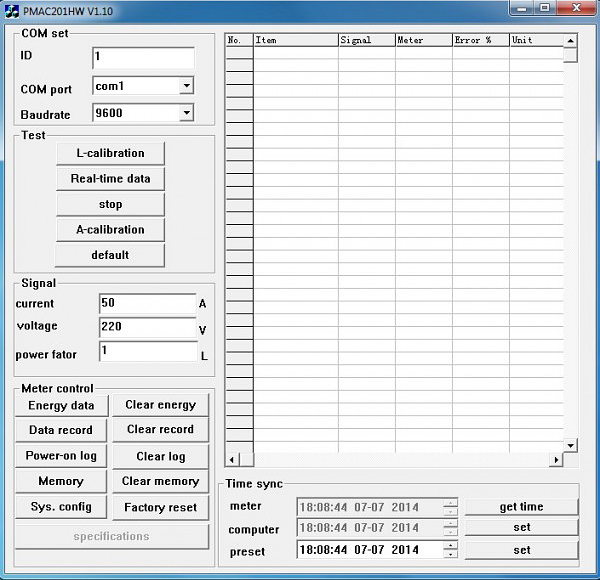Click the Signal column header
The image size is (600, 580).
(x=367, y=40)
